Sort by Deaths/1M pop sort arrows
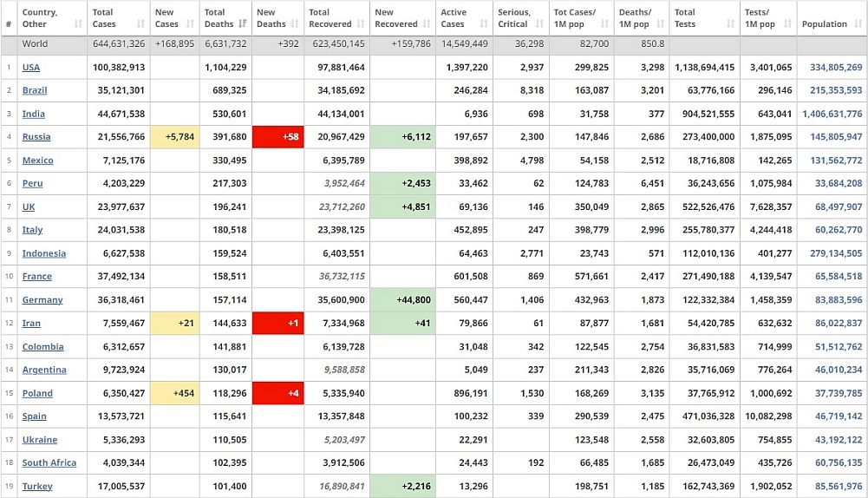This screenshot has height=498, width=868. tap(660, 23)
